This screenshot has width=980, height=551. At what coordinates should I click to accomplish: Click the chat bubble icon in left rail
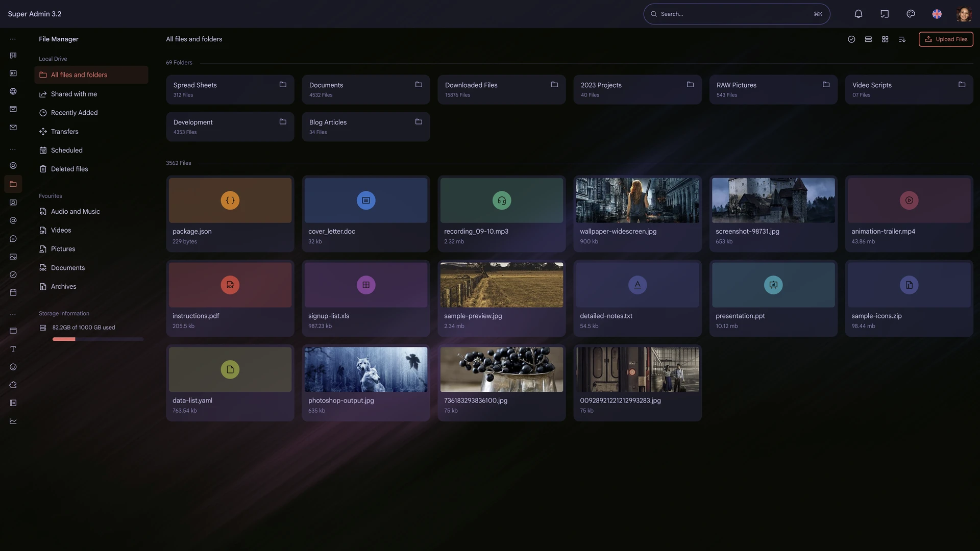13,239
